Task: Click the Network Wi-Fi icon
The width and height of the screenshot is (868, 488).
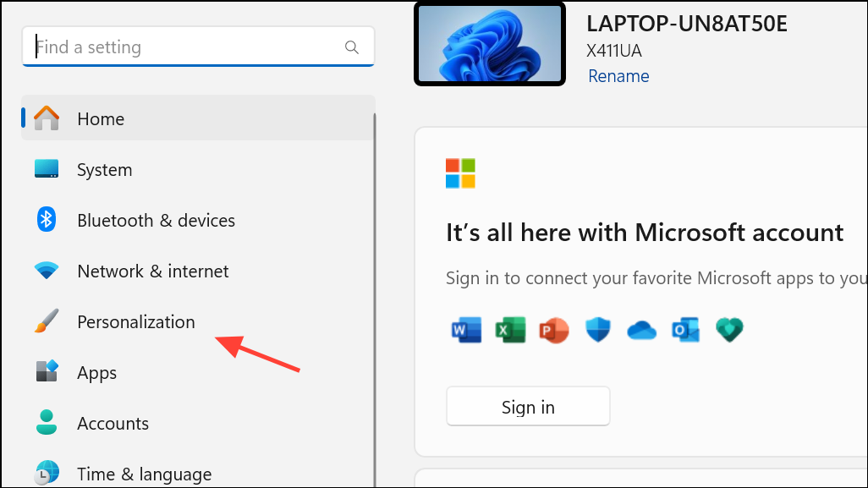Action: (47, 270)
